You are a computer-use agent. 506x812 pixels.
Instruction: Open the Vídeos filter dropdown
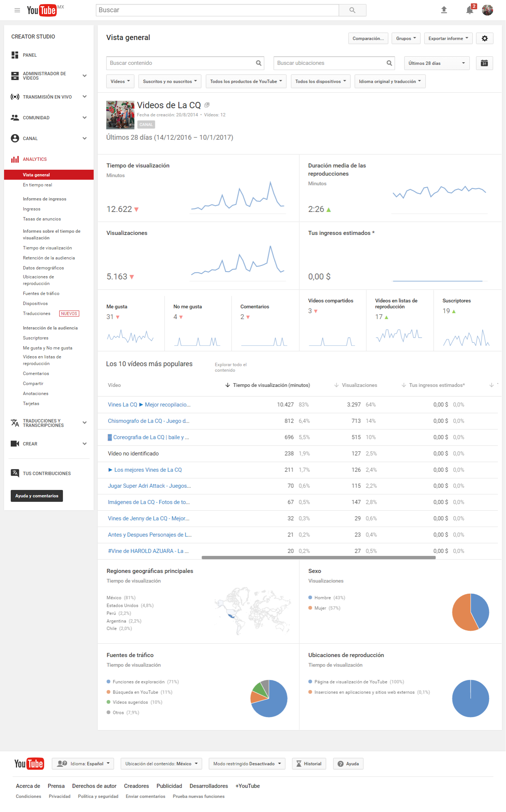click(120, 81)
